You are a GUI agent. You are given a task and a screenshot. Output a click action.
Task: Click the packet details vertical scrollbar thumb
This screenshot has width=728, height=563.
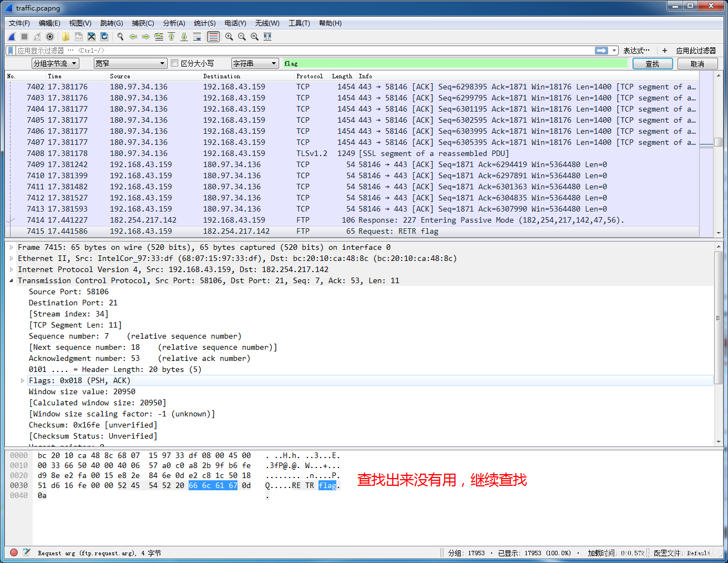pos(718,318)
